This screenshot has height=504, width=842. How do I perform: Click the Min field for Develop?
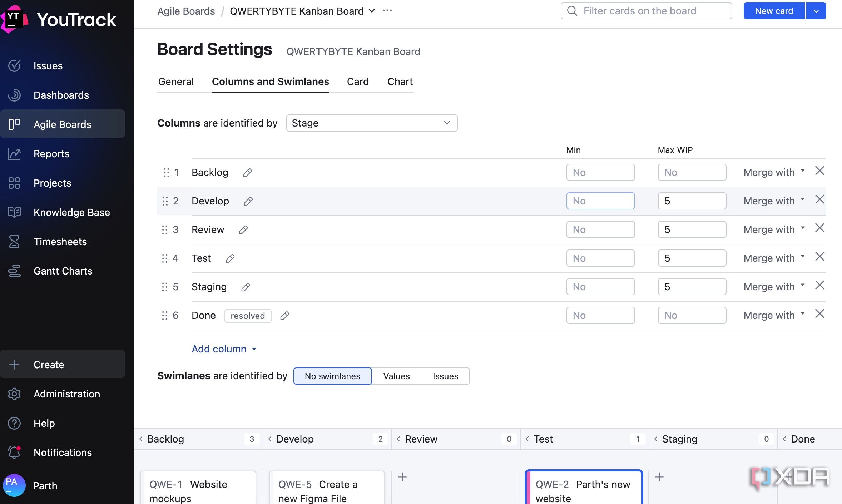point(600,201)
